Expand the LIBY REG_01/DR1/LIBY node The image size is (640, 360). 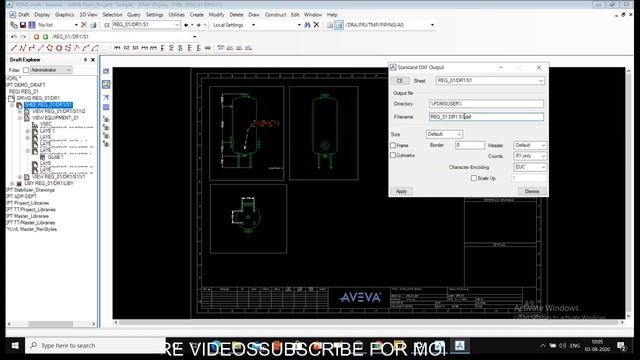pyautogui.click(x=12, y=184)
